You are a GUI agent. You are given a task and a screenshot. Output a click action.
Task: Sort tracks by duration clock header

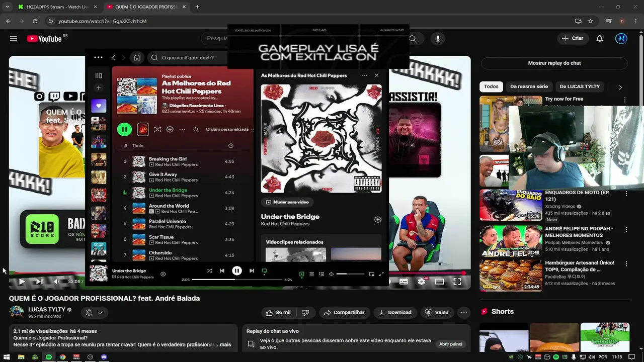click(231, 146)
